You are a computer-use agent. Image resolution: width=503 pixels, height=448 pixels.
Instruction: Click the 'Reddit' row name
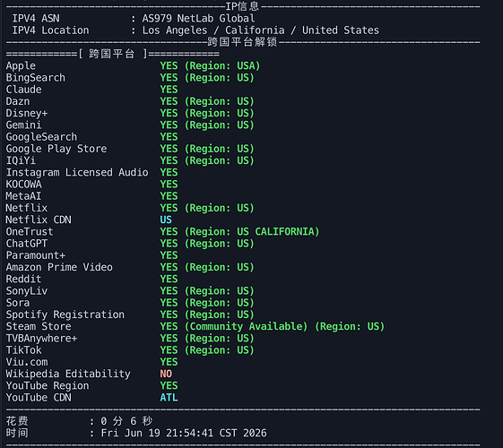click(x=23, y=280)
